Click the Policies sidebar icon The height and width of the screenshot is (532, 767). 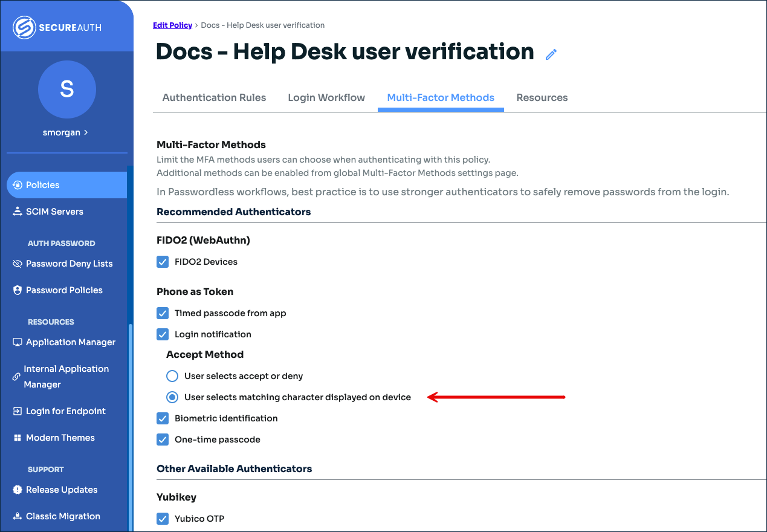pyautogui.click(x=18, y=185)
